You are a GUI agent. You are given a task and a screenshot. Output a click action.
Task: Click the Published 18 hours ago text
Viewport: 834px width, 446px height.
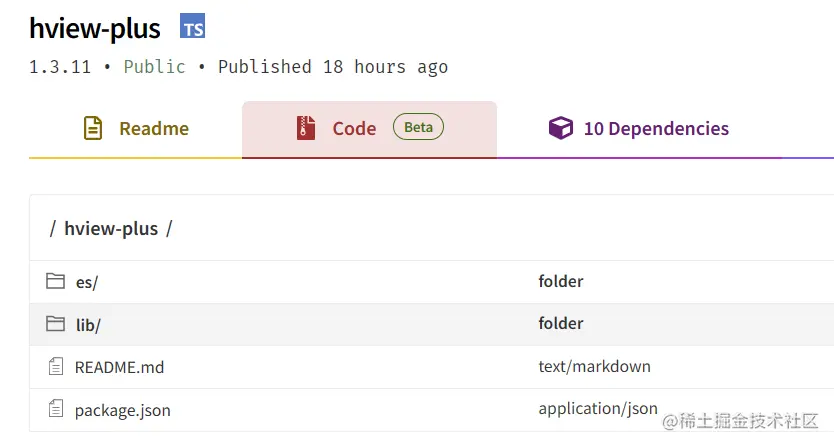tap(333, 67)
